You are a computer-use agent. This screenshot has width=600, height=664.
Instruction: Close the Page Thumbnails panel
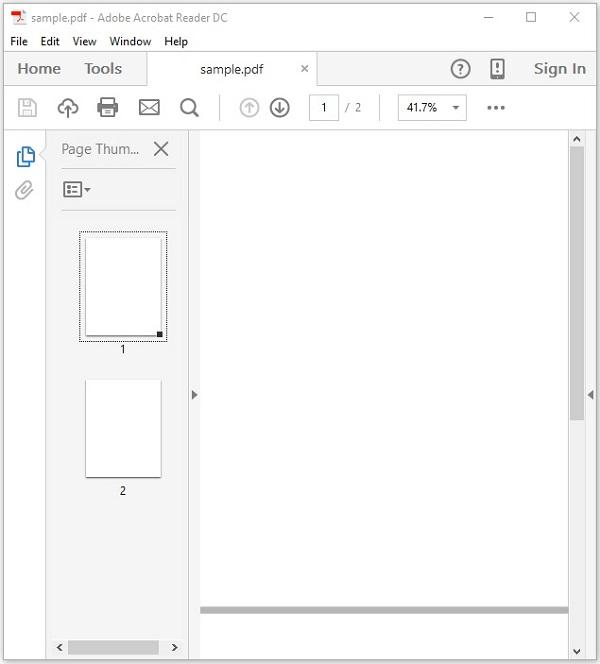[x=161, y=149]
